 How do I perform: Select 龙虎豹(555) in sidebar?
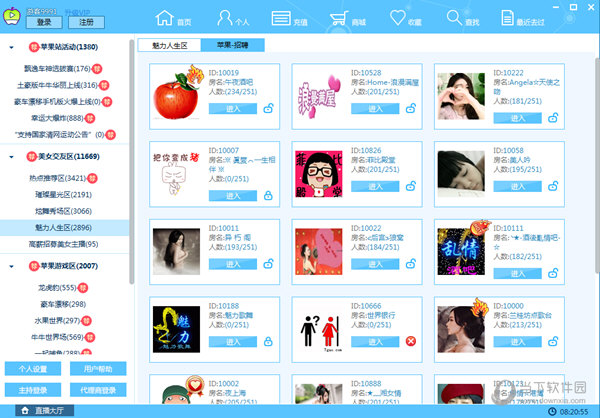point(57,288)
